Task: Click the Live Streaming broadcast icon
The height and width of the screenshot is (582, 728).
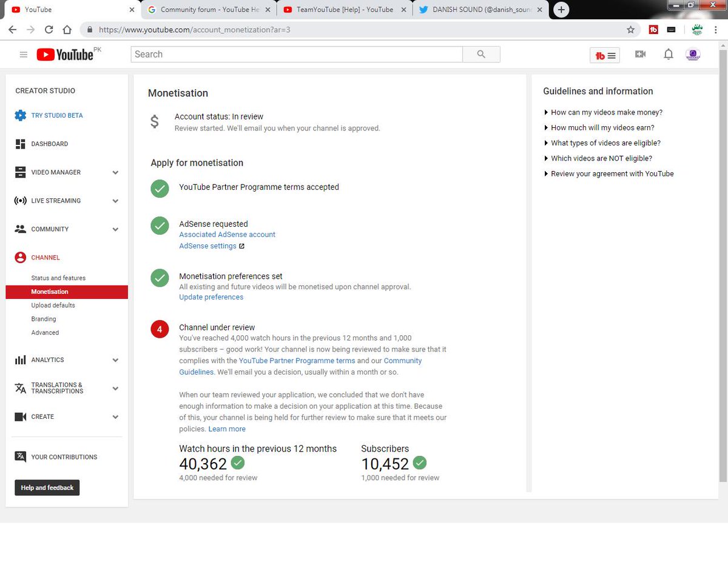Action: pos(20,201)
